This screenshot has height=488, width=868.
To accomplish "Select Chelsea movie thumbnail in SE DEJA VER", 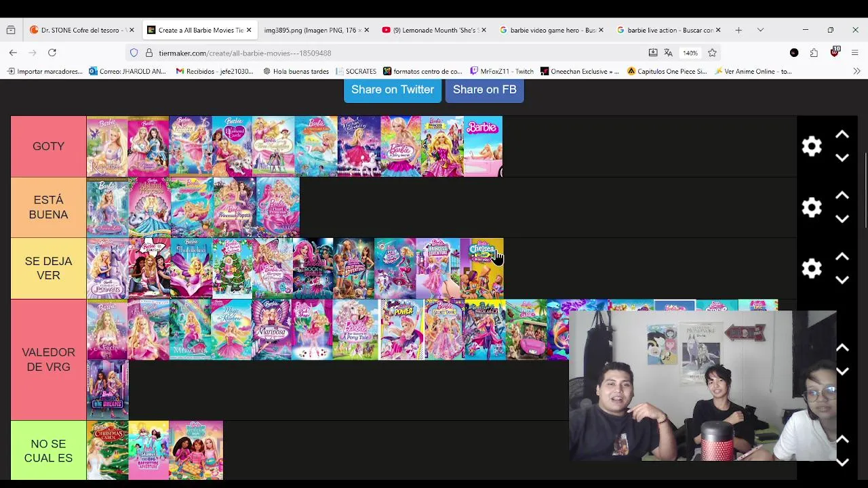I will pos(482,268).
